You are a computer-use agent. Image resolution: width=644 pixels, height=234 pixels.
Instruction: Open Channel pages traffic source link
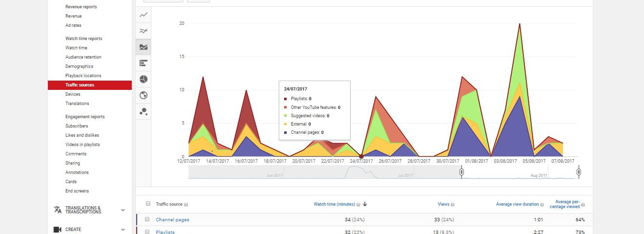pyautogui.click(x=172, y=220)
